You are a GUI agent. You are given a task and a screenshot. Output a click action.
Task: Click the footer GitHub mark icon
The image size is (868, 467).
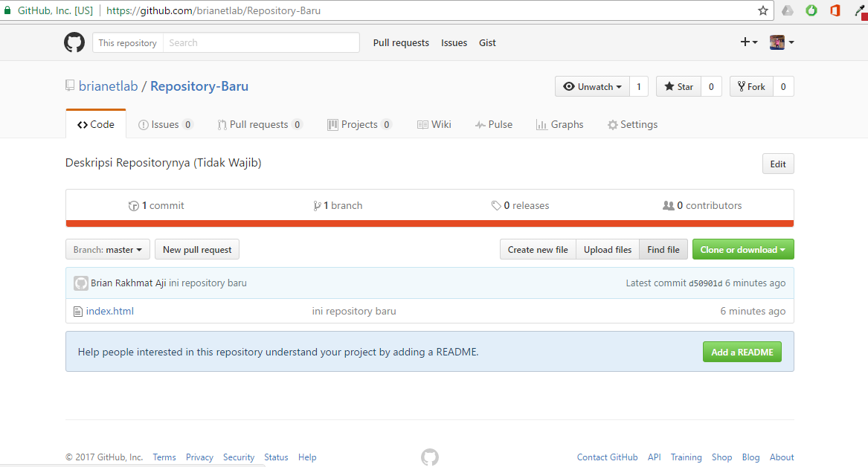430,457
